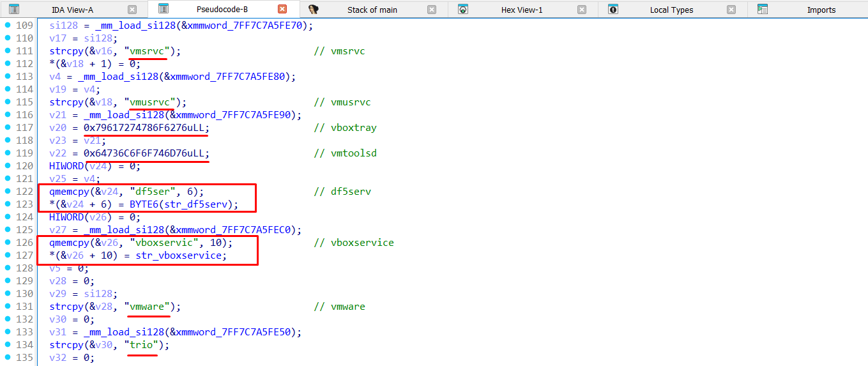Toggle breakpoint dot on line 117
This screenshot has height=366, width=868.
coord(8,127)
